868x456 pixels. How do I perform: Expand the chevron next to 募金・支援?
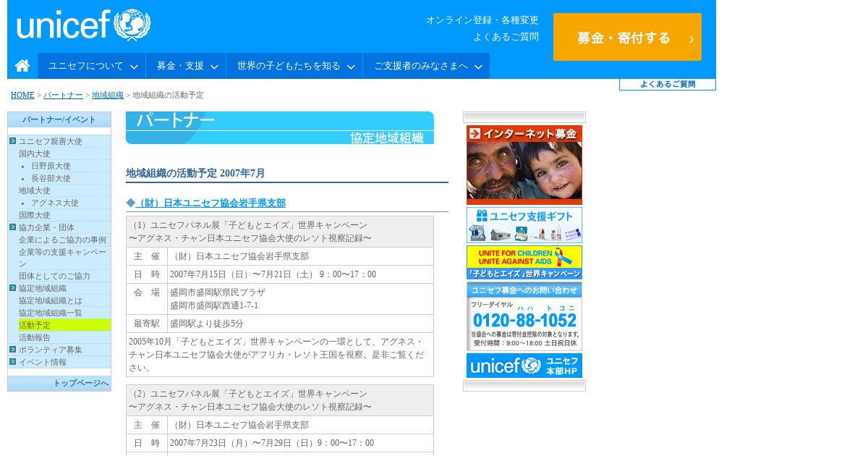pos(214,67)
